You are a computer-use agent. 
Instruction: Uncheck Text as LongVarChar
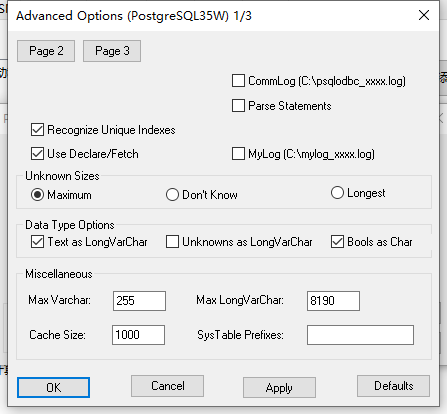click(x=37, y=242)
